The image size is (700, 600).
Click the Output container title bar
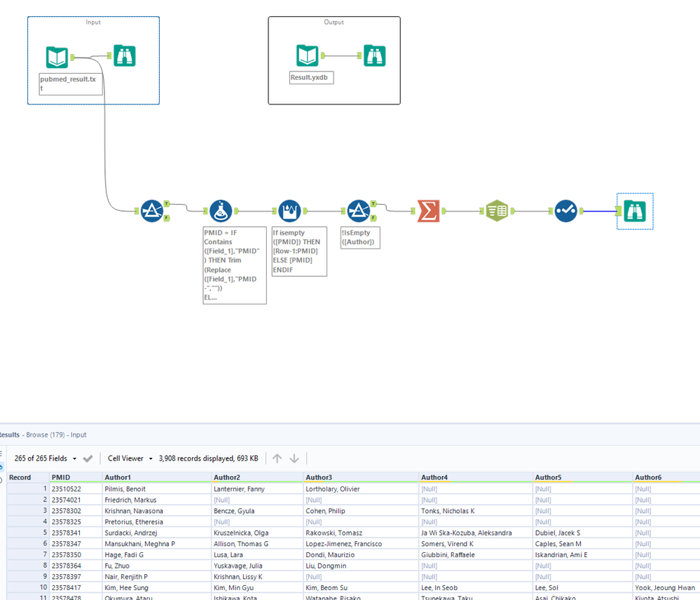(x=334, y=22)
